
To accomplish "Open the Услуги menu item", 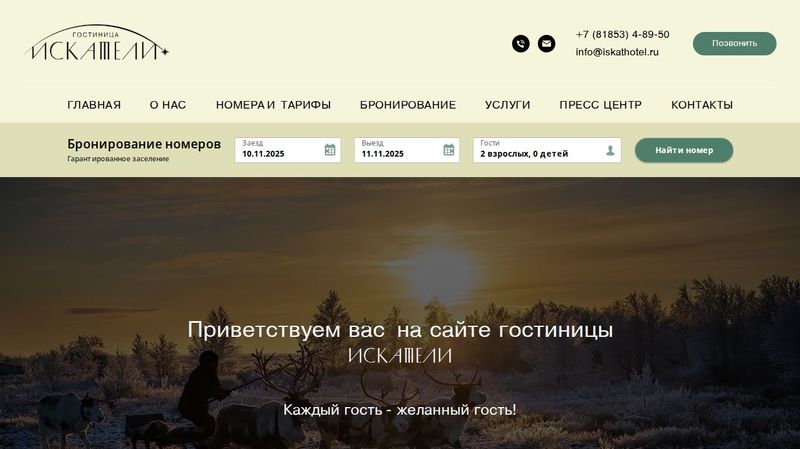I will 508,105.
